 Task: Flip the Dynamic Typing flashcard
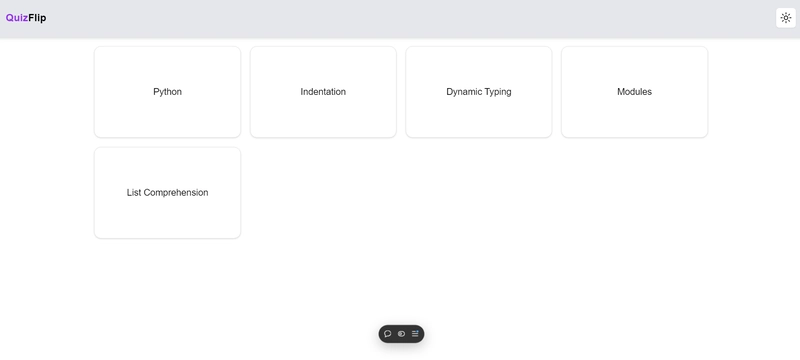(479, 92)
